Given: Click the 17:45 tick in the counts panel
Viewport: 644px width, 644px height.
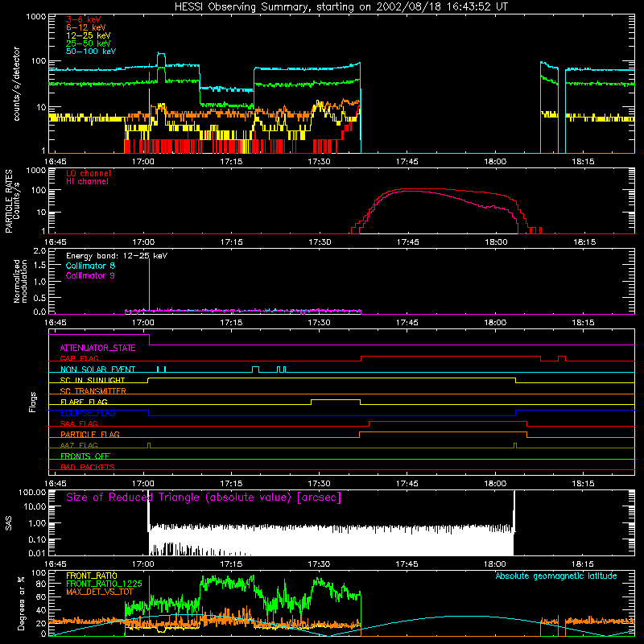Looking at the screenshot, I should click(x=407, y=162).
